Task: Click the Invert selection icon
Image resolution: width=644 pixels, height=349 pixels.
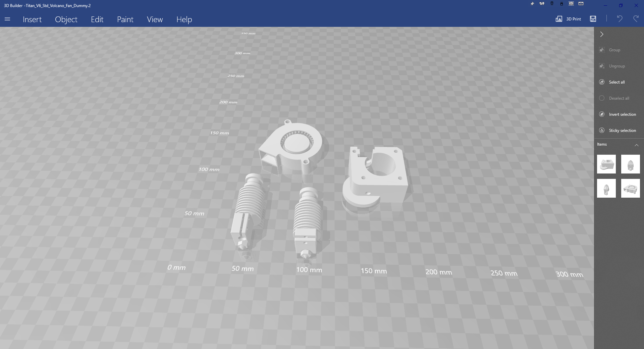Action: point(602,114)
